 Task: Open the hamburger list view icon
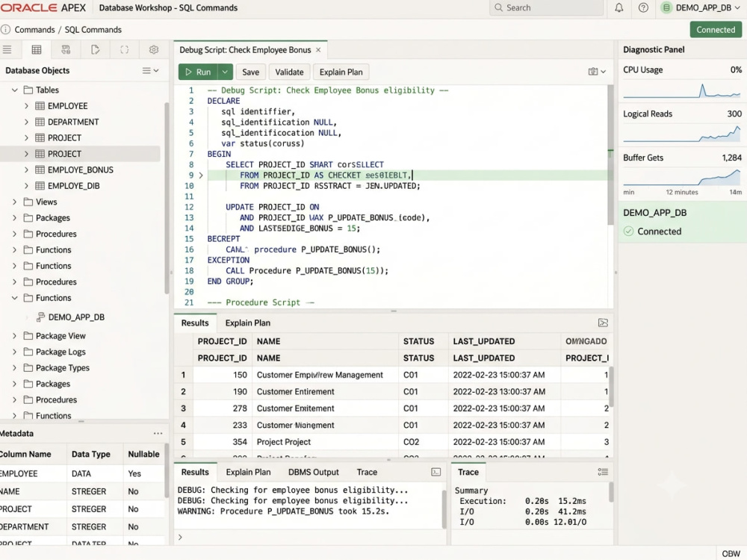point(7,49)
